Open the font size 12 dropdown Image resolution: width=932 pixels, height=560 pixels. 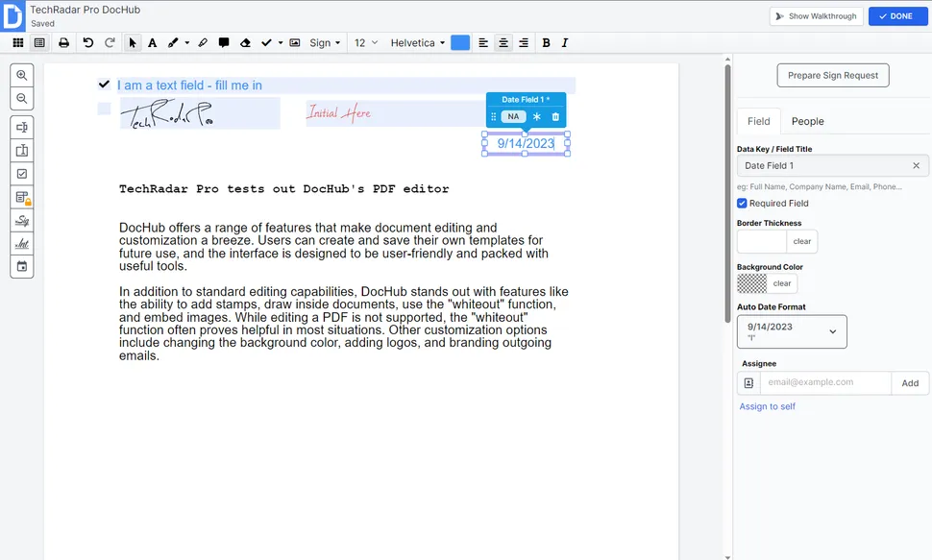[366, 43]
